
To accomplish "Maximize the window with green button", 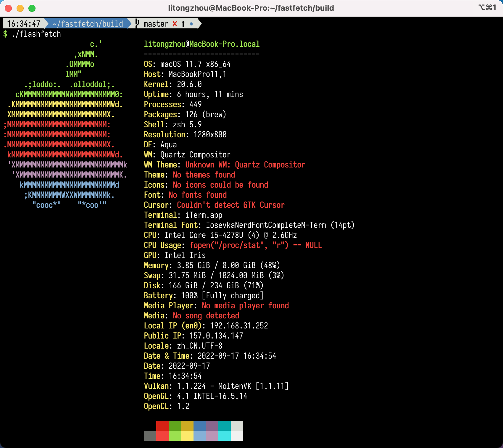I will pos(32,8).
